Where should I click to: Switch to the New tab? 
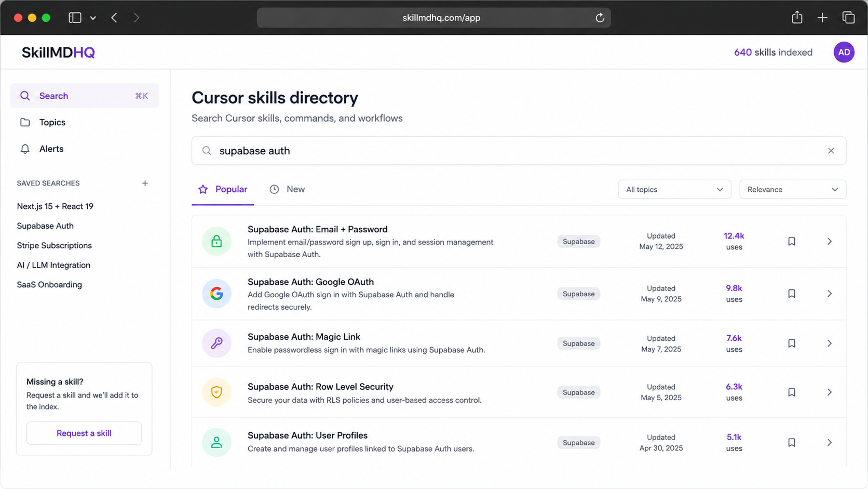click(x=287, y=189)
